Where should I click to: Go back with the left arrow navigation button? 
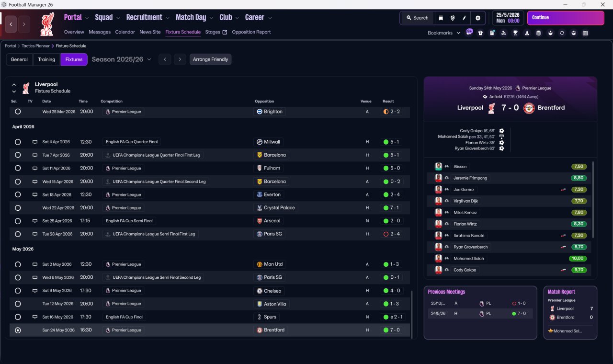pos(11,24)
